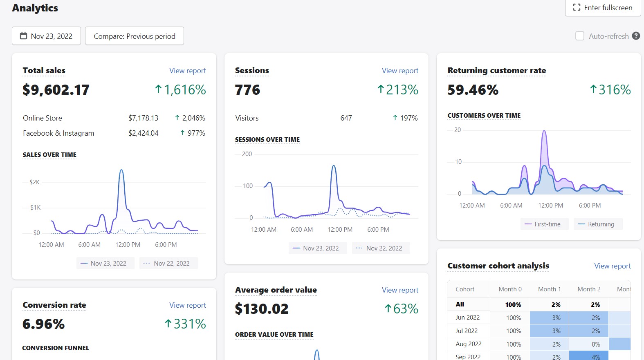Toggle the Returning customers legend item

[x=598, y=224]
